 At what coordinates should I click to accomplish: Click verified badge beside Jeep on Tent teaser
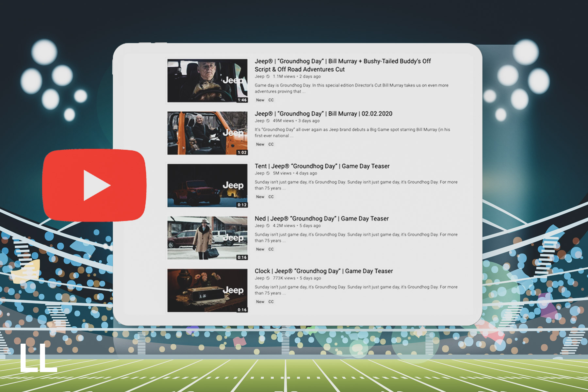coord(268,173)
